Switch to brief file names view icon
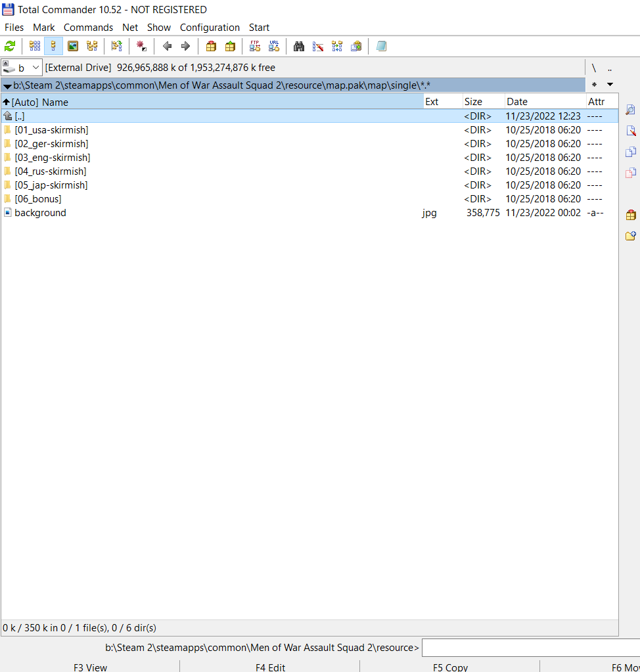The height and width of the screenshot is (672, 640). [35, 46]
